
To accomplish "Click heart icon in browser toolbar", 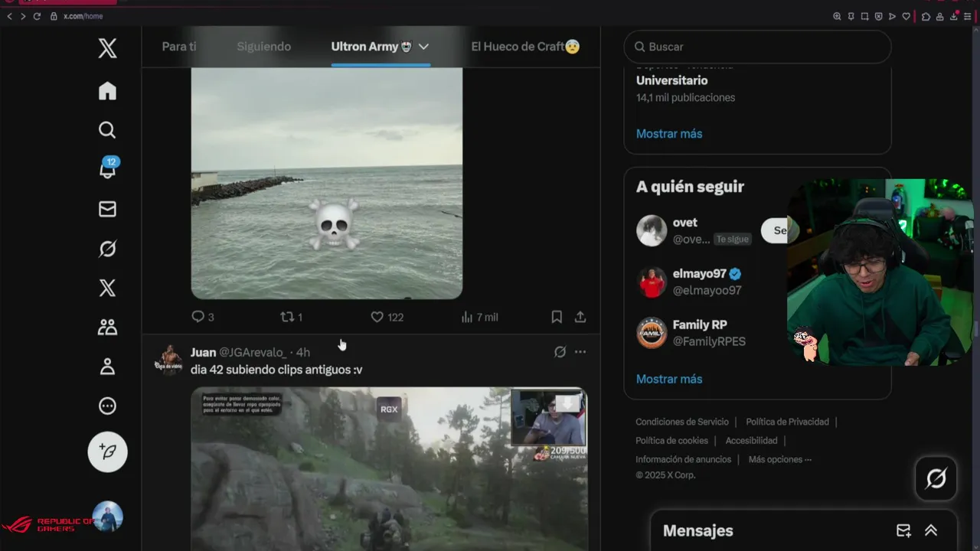I will (x=906, y=16).
